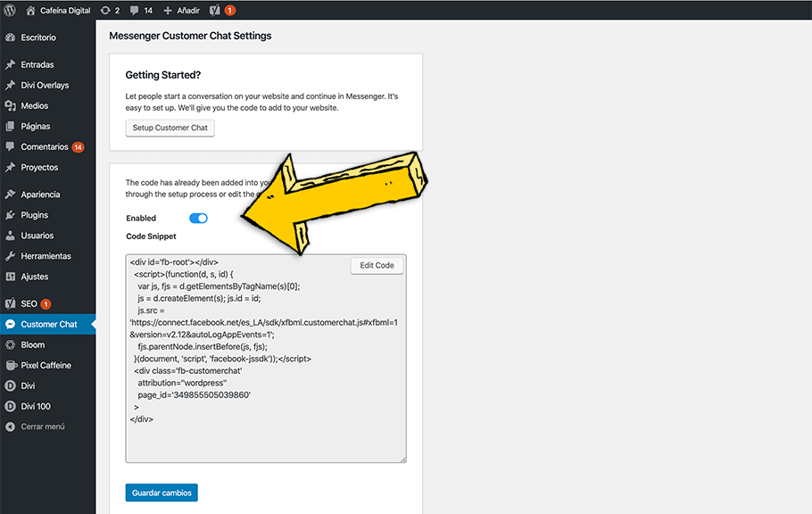Click the WordPress logo in the admin bar
Viewport: 812px width, 514px height.
(10, 10)
